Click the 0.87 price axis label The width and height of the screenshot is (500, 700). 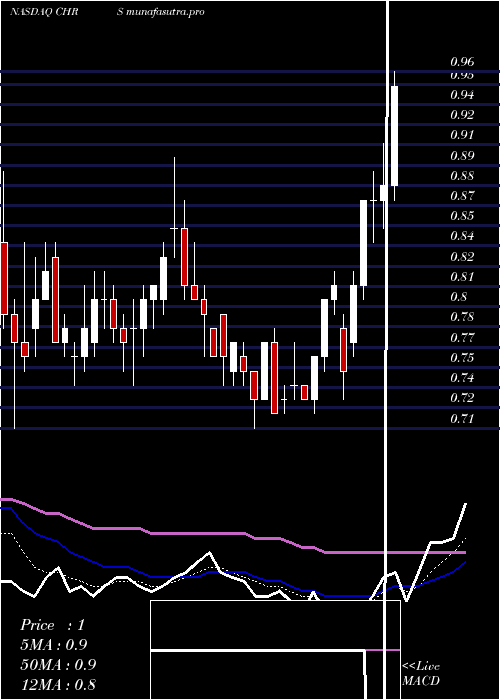pos(462,196)
